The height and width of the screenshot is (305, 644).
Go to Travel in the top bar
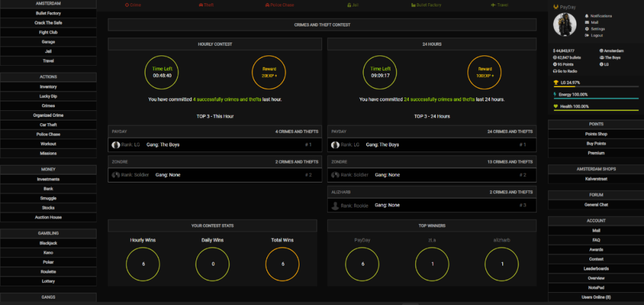point(499,5)
